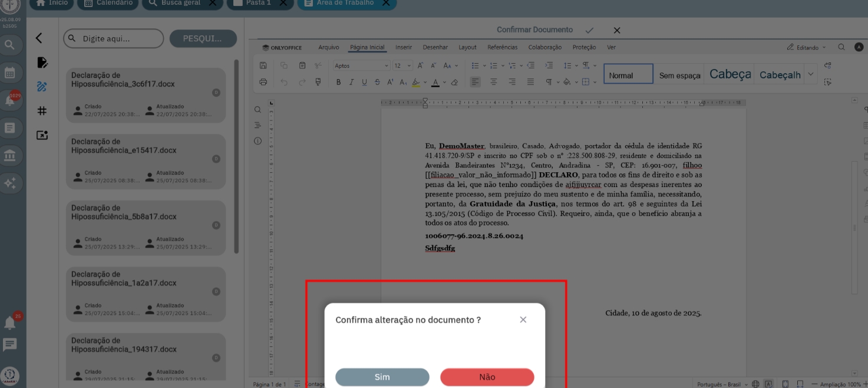Click the clear formatting eraser icon

point(454,83)
